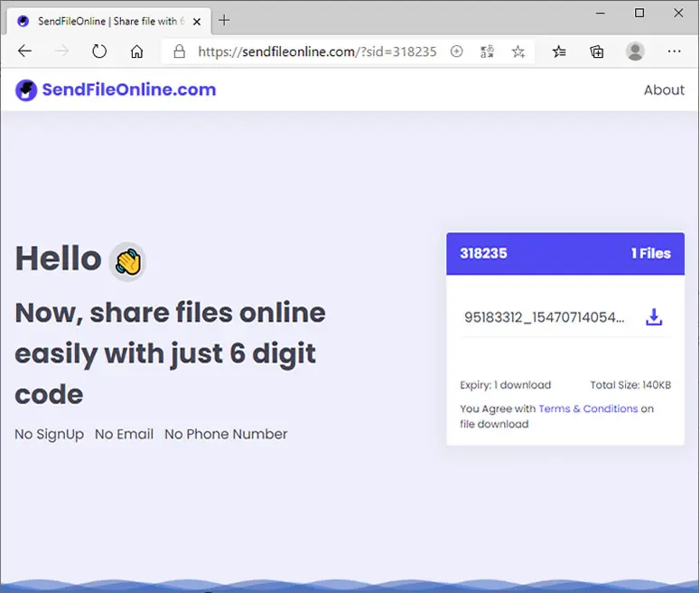
Task: Select the SendFileOnline browser tab
Action: 108,21
